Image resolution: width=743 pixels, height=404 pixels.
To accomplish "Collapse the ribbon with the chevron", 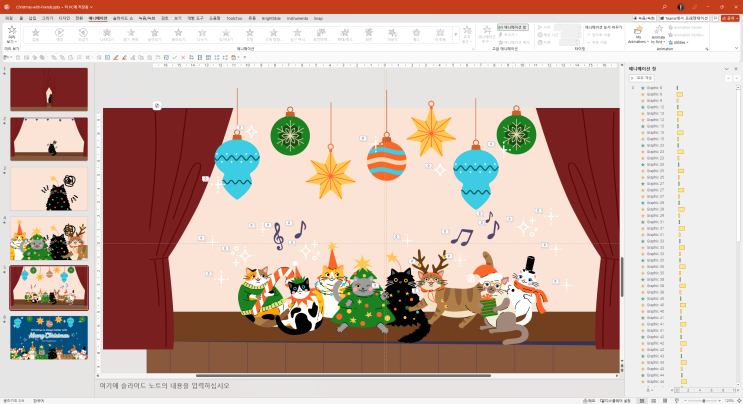I will pos(736,48).
